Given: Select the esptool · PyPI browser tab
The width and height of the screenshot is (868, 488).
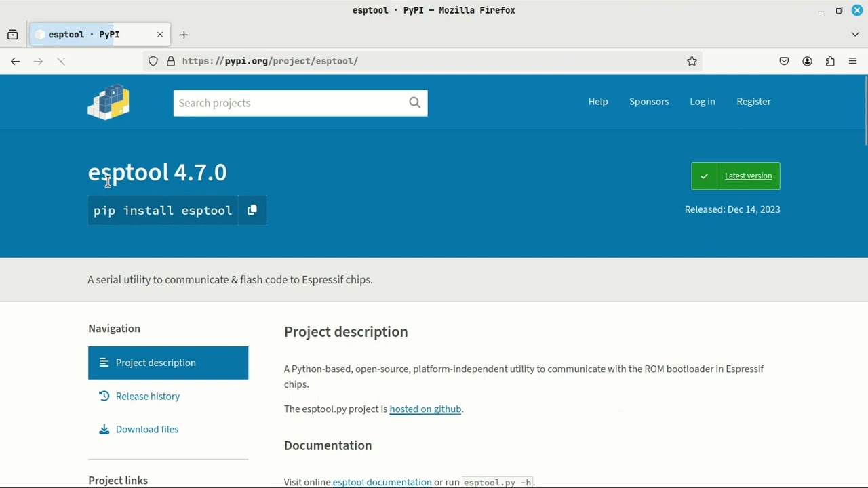Looking at the screenshot, I should (100, 35).
